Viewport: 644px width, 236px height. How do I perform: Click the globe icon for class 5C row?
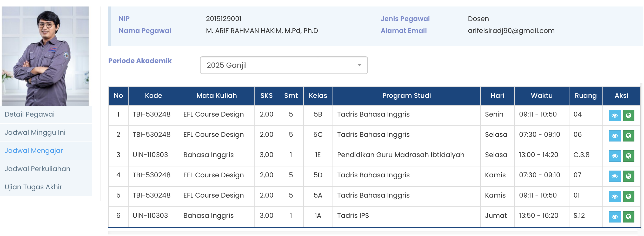pos(628,136)
